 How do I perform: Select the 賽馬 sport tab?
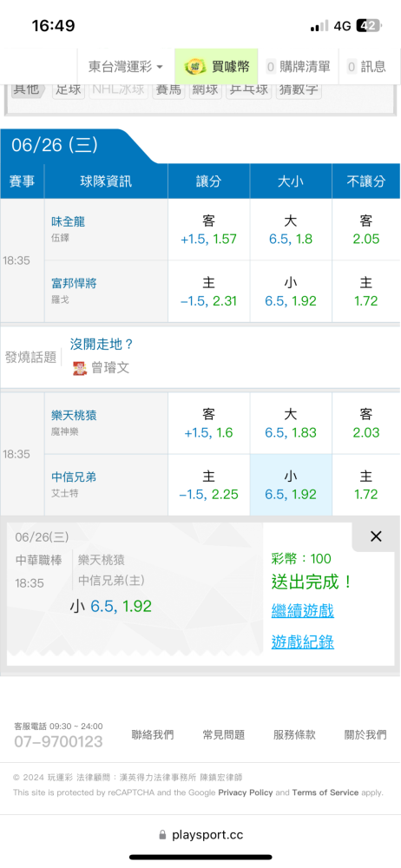coord(168,89)
